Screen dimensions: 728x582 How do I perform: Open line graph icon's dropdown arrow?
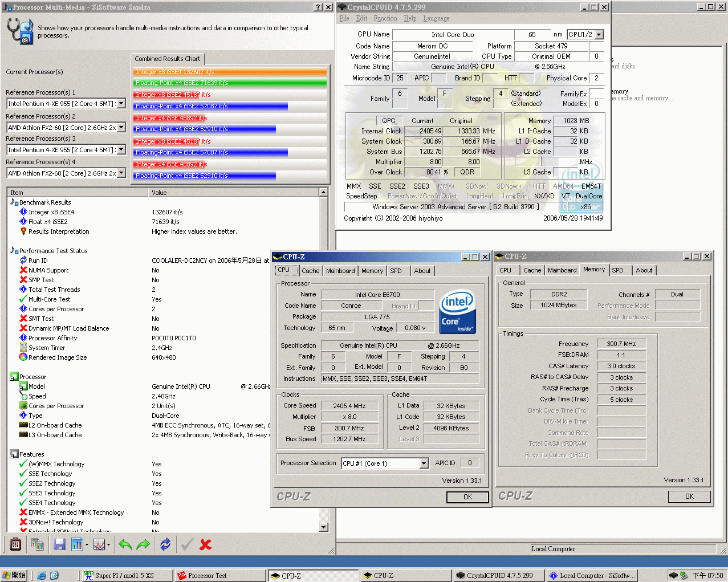109,544
